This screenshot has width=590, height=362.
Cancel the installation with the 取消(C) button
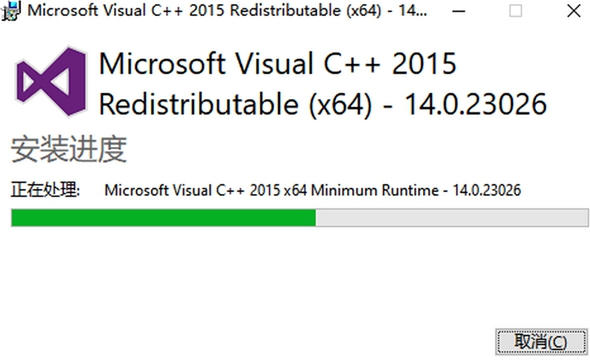tap(541, 342)
